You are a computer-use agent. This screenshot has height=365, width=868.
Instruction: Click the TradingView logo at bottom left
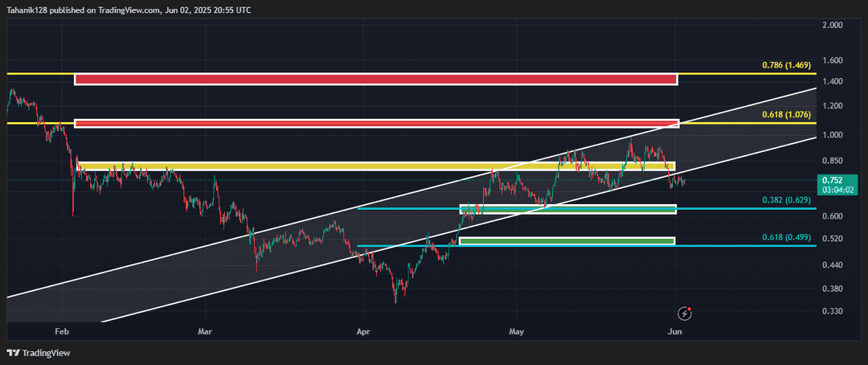[39, 353]
